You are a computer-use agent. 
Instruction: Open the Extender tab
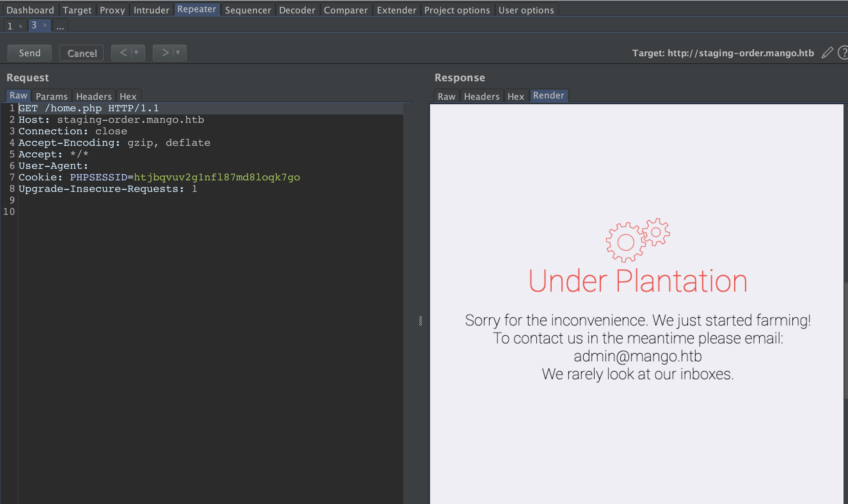pyautogui.click(x=396, y=10)
